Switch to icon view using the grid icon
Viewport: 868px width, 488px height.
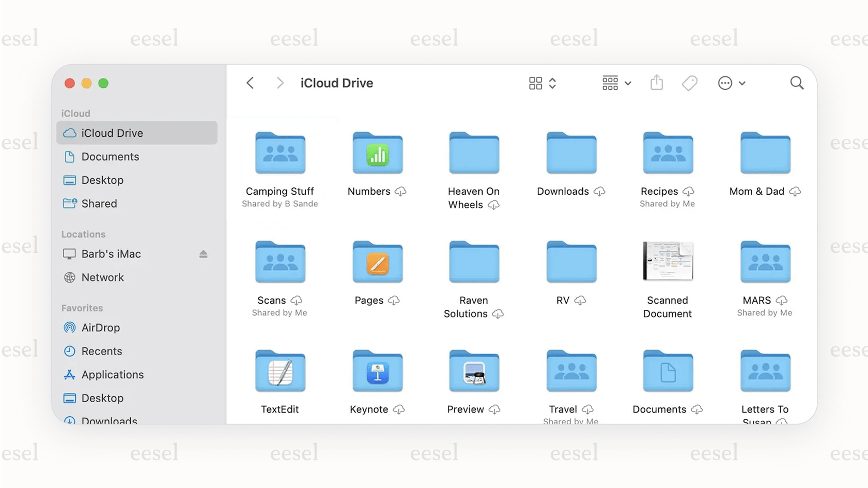535,83
